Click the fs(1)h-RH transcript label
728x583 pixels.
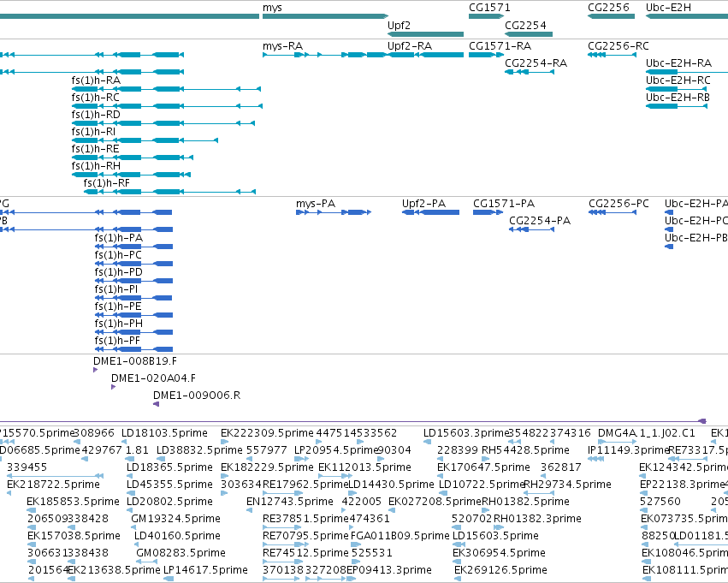coord(96,167)
